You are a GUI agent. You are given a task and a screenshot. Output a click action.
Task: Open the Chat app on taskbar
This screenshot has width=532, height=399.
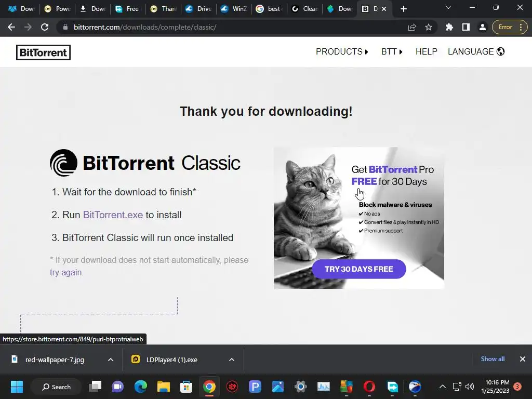click(118, 387)
